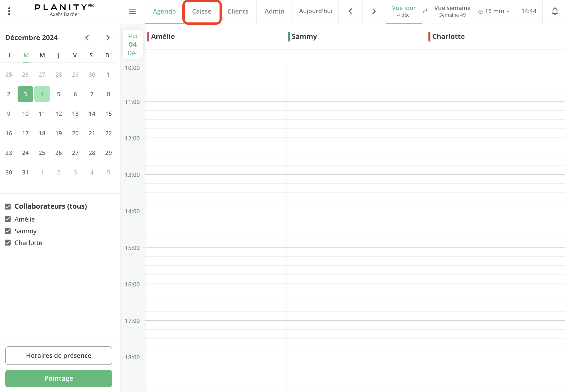
Task: Jump to Aujourd'hui
Action: [x=315, y=11]
